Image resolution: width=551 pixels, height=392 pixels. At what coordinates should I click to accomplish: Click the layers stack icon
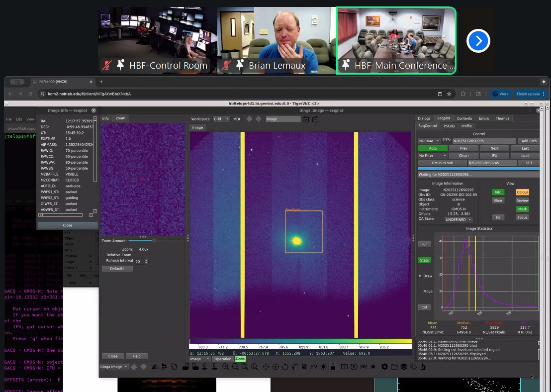pos(404,367)
